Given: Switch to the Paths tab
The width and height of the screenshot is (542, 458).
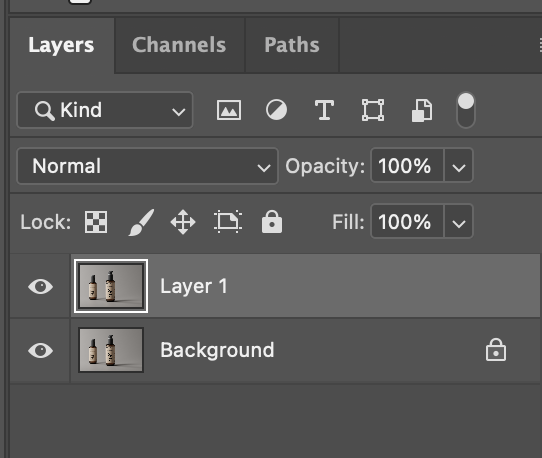Looking at the screenshot, I should click(292, 45).
